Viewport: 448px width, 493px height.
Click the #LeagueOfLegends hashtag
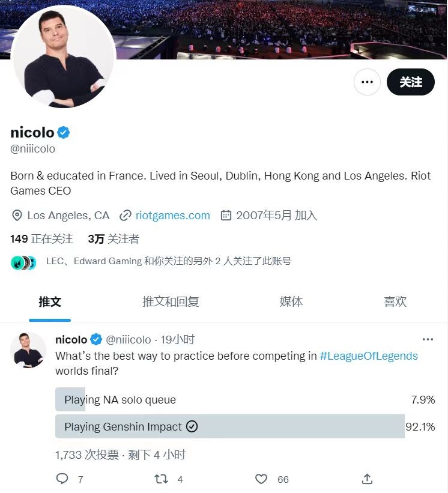[369, 356]
